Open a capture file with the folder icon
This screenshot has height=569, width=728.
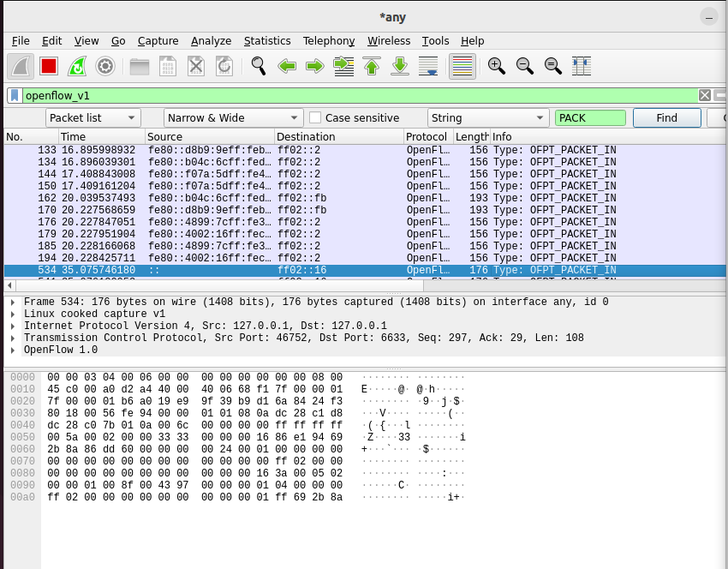pos(140,67)
